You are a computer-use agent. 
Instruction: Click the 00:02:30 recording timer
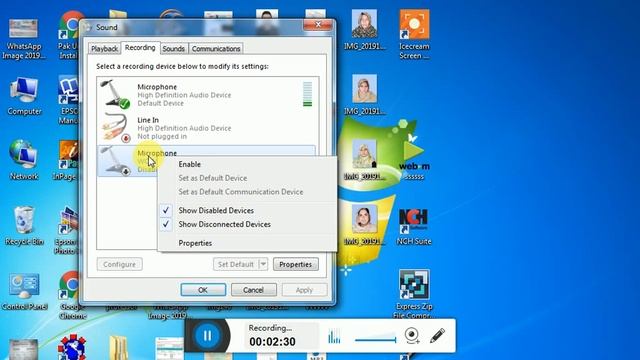(272, 342)
